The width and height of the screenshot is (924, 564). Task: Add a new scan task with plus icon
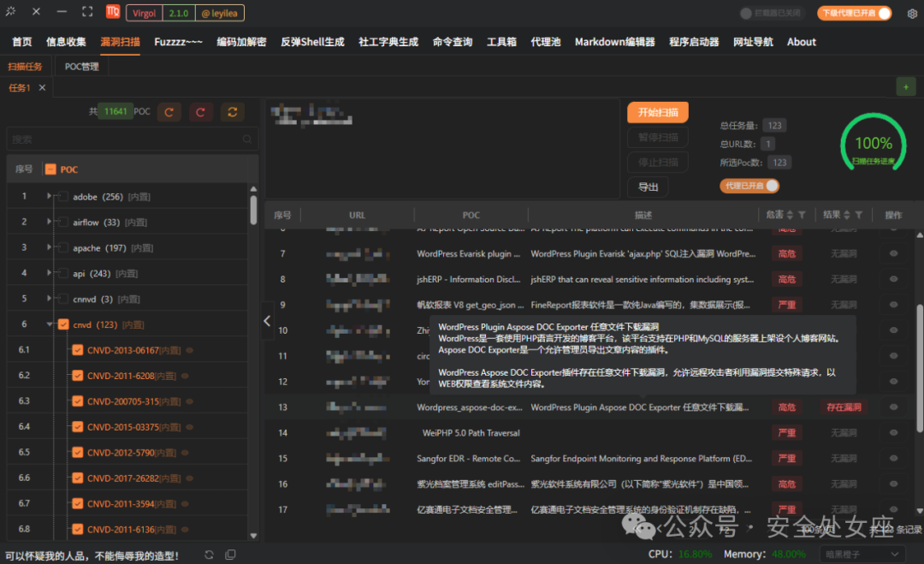pos(906,87)
